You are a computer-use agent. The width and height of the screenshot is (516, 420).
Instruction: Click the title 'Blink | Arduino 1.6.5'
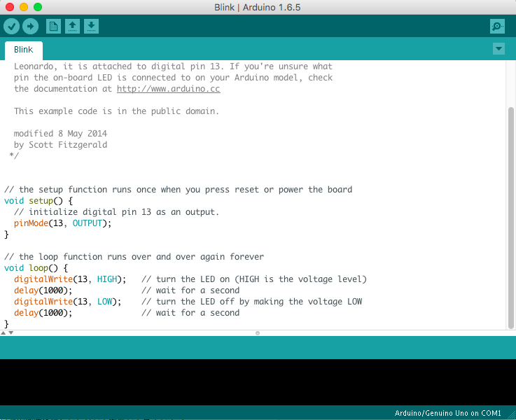point(258,7)
